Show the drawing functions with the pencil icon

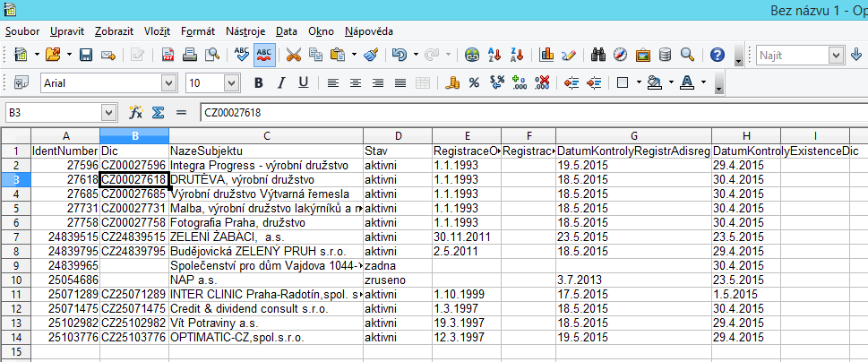(x=569, y=55)
